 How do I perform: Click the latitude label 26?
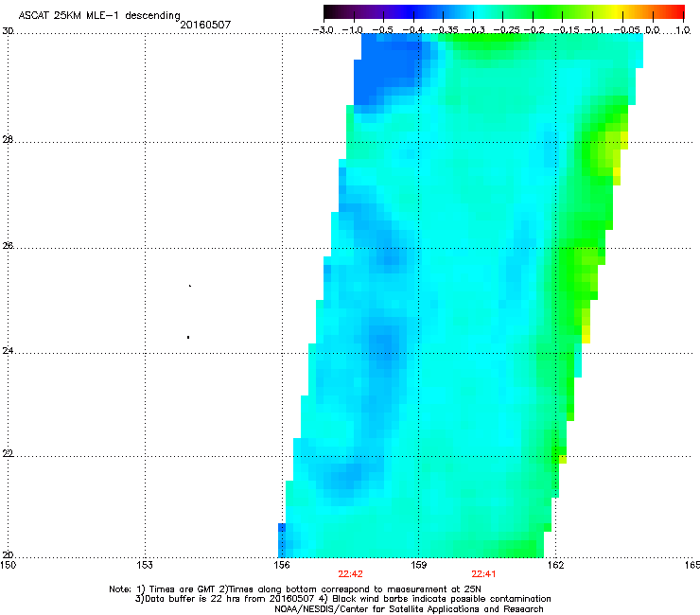pyautogui.click(x=8, y=246)
